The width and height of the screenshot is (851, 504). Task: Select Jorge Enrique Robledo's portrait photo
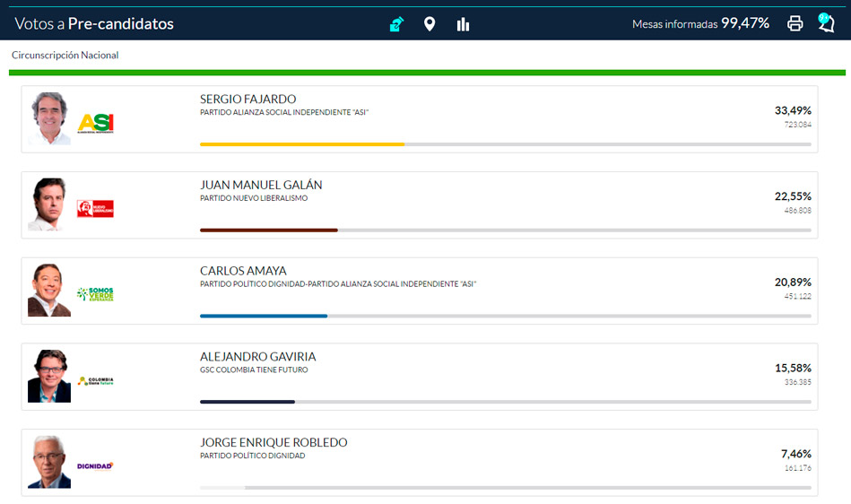49,462
